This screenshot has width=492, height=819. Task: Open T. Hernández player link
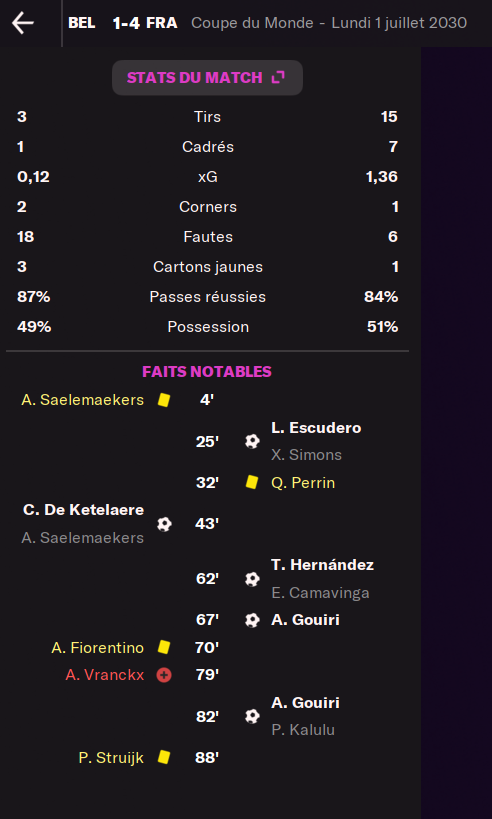coord(322,565)
